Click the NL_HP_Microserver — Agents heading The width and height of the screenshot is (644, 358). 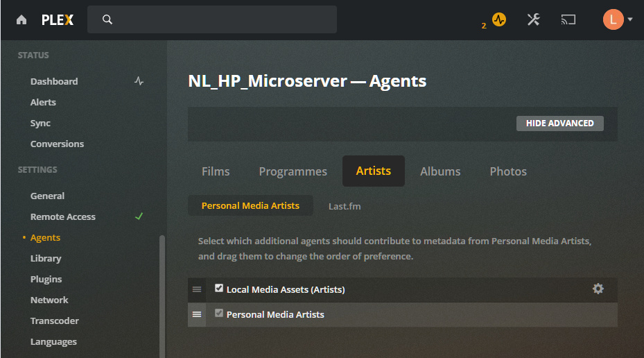coord(307,81)
